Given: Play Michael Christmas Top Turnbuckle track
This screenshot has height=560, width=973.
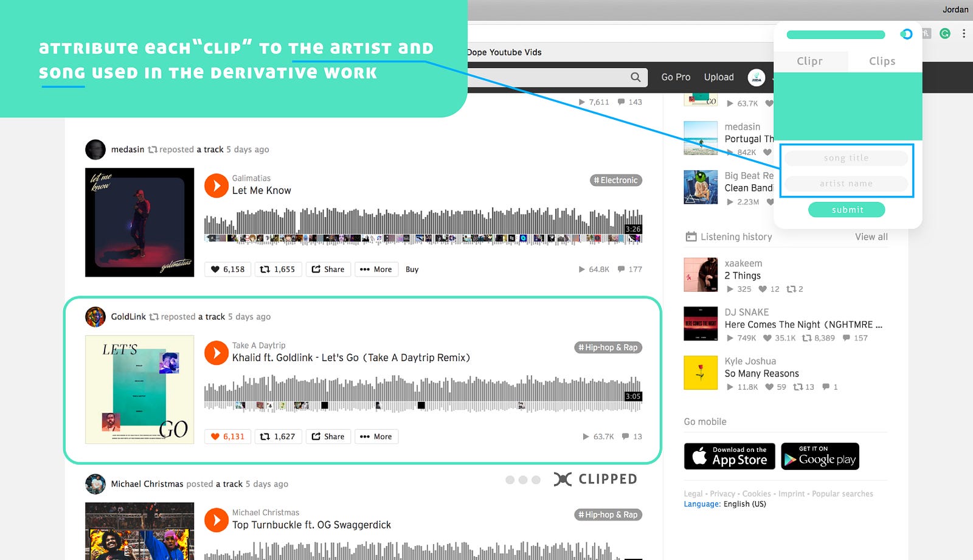Looking at the screenshot, I should (216, 520).
